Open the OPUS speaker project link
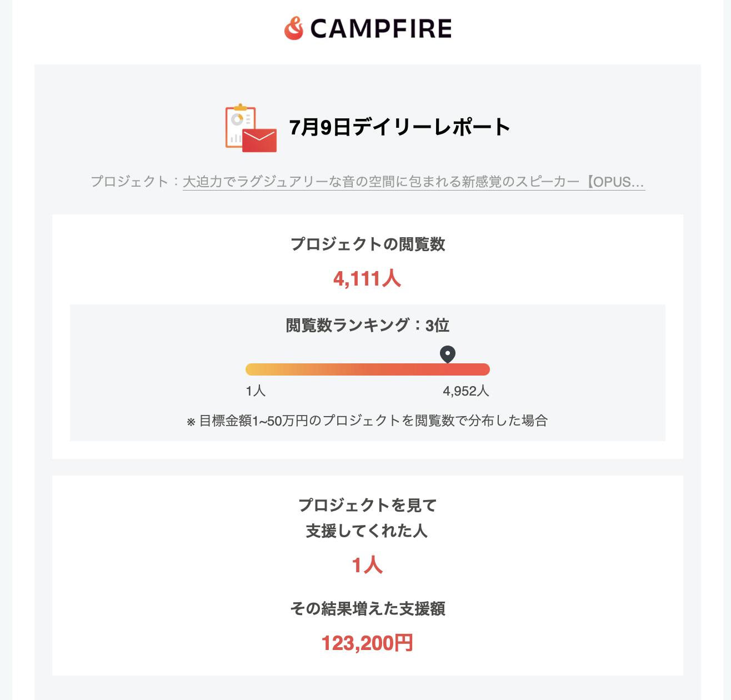The image size is (731, 700). pos(413,182)
